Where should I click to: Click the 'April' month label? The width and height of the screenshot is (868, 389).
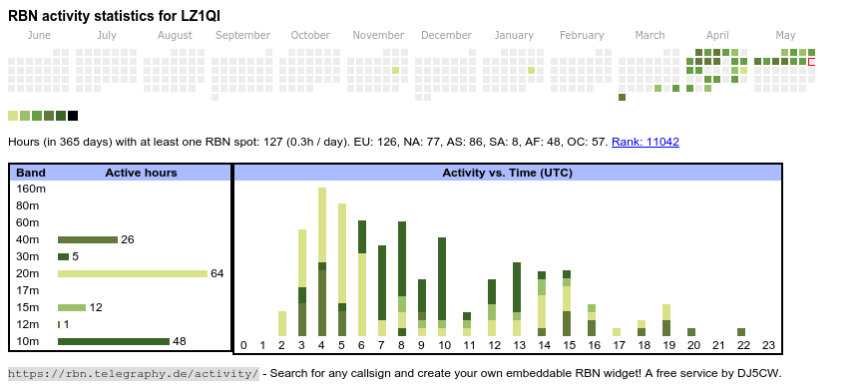pos(717,35)
